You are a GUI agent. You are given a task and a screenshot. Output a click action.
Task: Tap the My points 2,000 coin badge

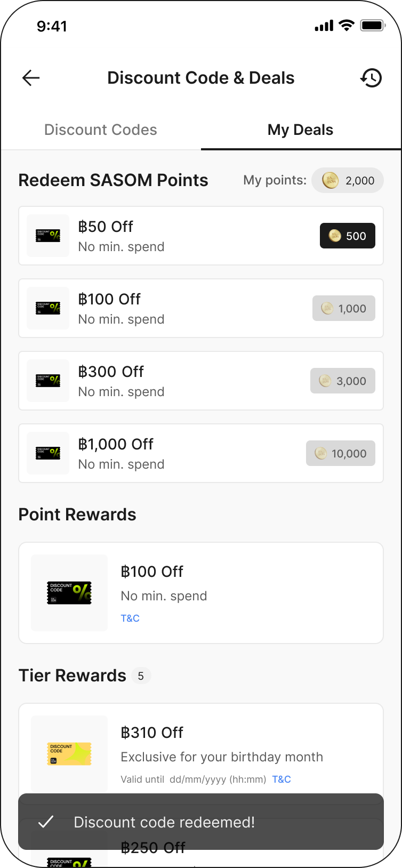point(348,181)
